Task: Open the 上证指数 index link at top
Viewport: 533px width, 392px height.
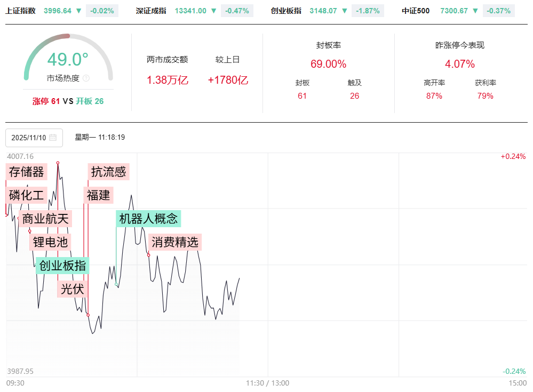Action: [20, 11]
